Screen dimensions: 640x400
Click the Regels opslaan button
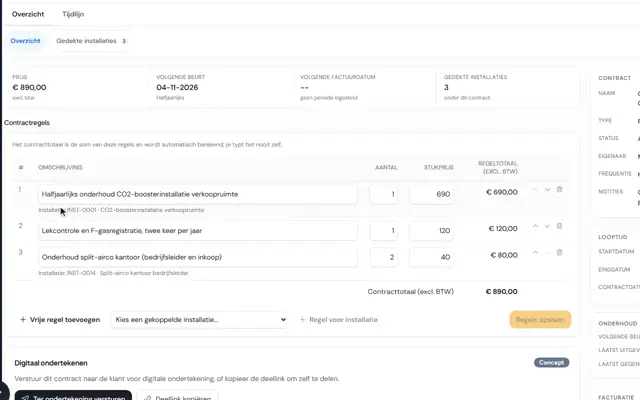click(540, 320)
